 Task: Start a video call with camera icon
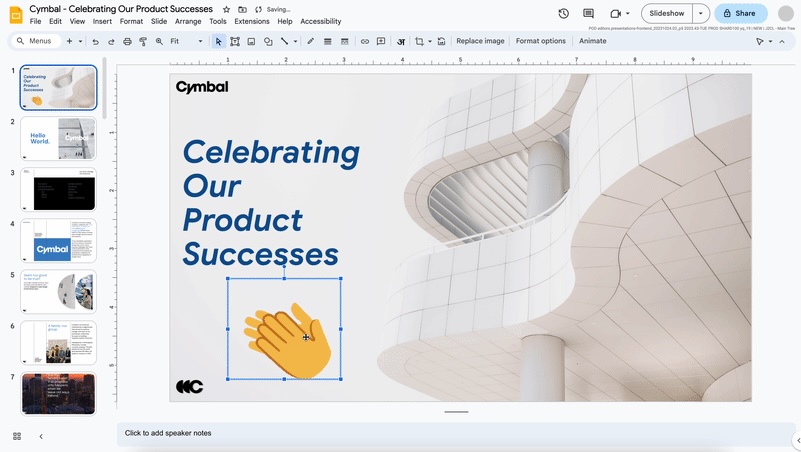616,13
